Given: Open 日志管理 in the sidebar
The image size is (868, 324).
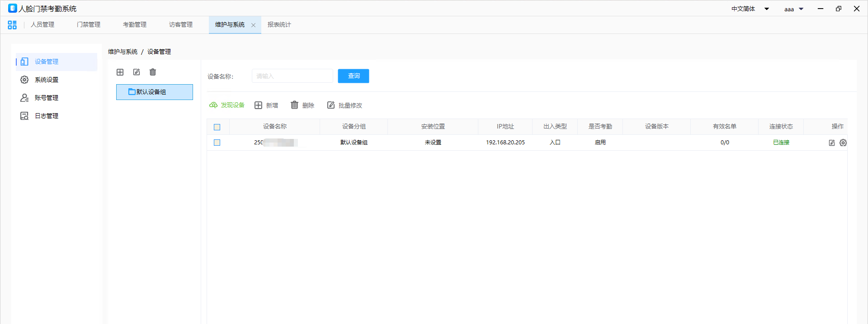Looking at the screenshot, I should (x=47, y=116).
